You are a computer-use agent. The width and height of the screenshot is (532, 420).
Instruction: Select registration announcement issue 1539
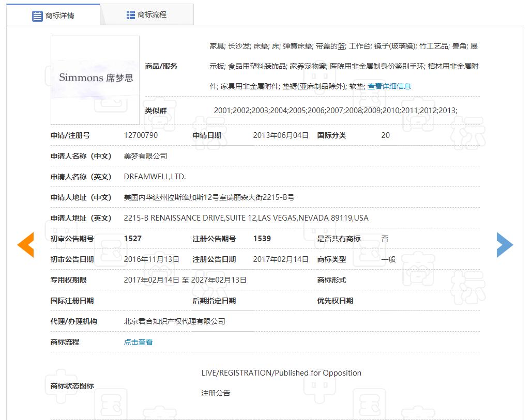[x=262, y=239]
